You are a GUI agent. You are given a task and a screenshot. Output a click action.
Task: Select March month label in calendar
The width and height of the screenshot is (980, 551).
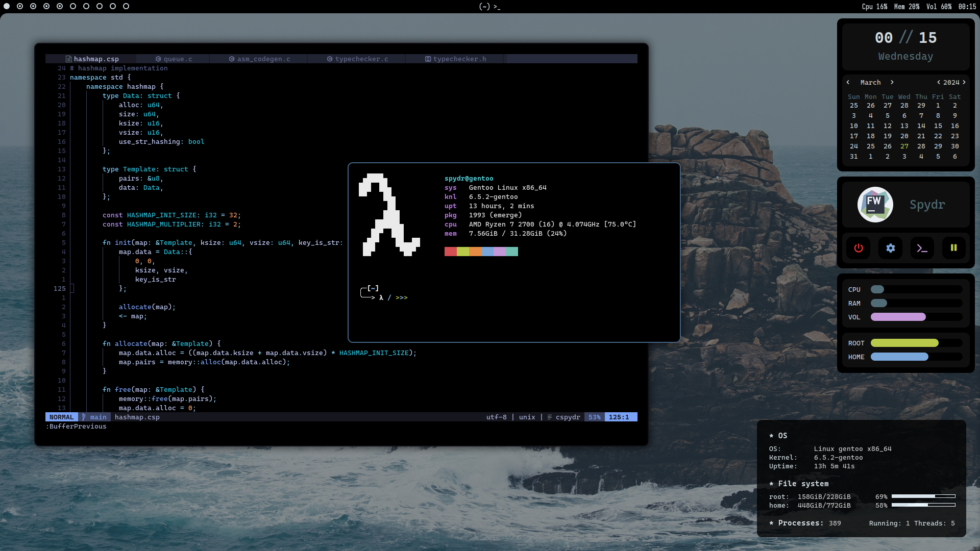point(870,83)
